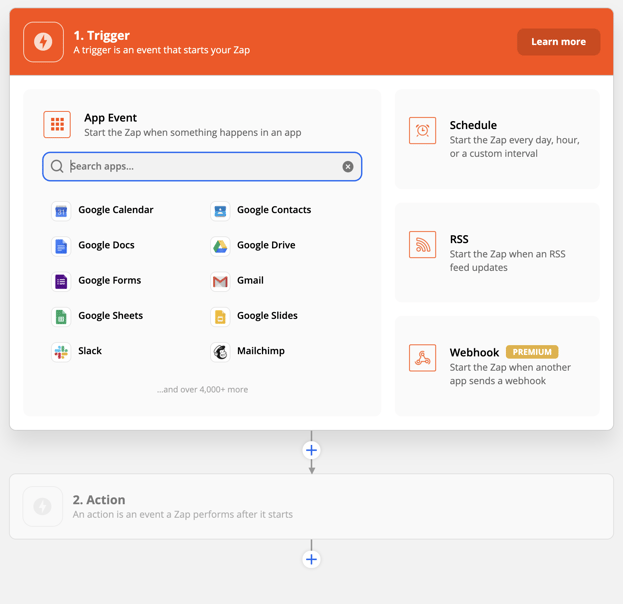The image size is (623, 604).
Task: Open the 2. Action step title
Action: click(x=99, y=500)
